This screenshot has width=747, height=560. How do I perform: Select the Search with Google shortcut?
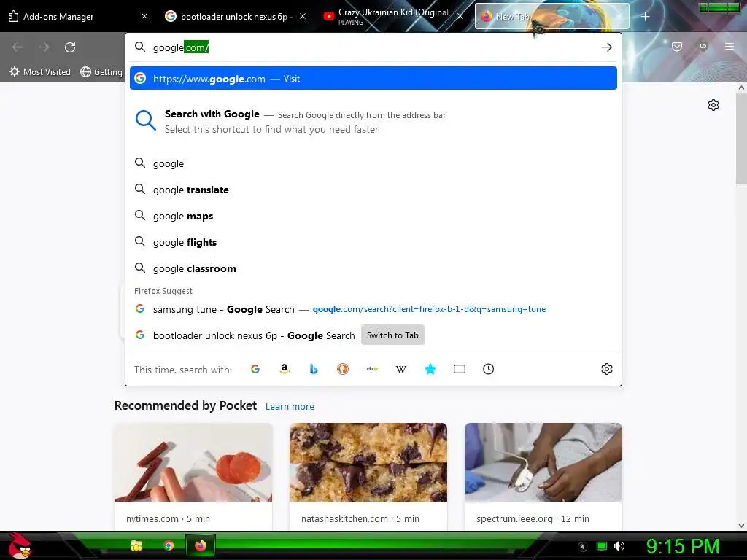click(373, 122)
